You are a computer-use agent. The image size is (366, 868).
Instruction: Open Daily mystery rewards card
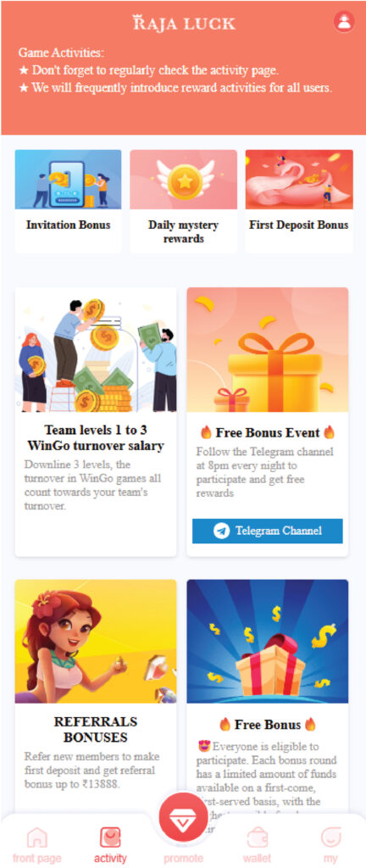point(184,201)
